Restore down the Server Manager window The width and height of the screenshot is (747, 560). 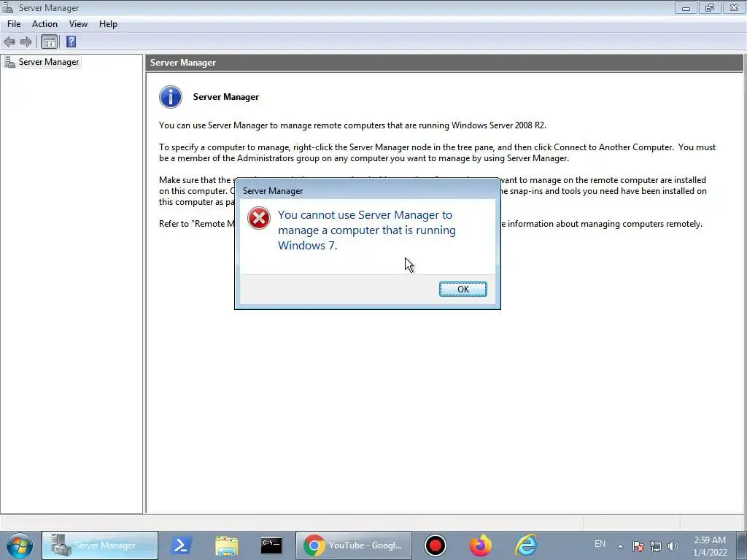[x=709, y=7]
